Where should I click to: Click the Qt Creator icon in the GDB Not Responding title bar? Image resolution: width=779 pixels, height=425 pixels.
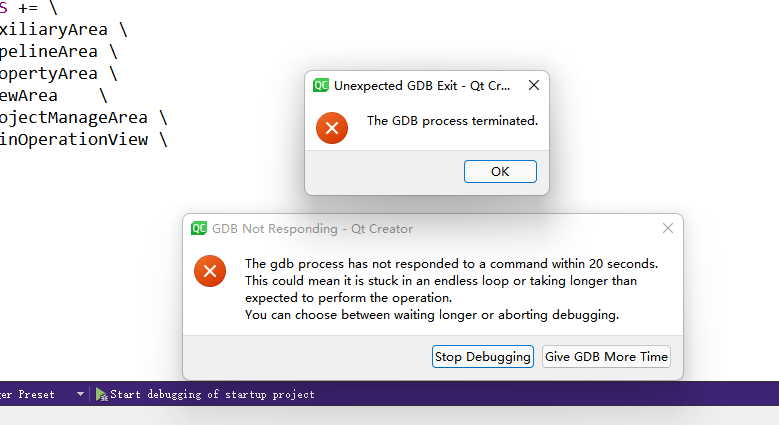(x=199, y=228)
